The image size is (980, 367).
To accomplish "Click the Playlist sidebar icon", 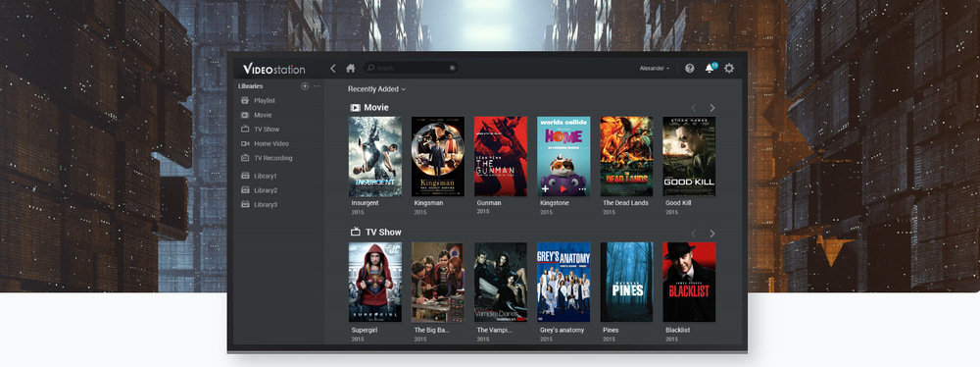I will tap(245, 100).
